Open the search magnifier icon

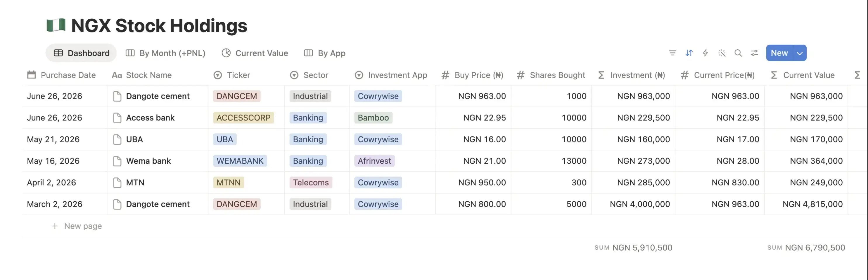point(738,53)
